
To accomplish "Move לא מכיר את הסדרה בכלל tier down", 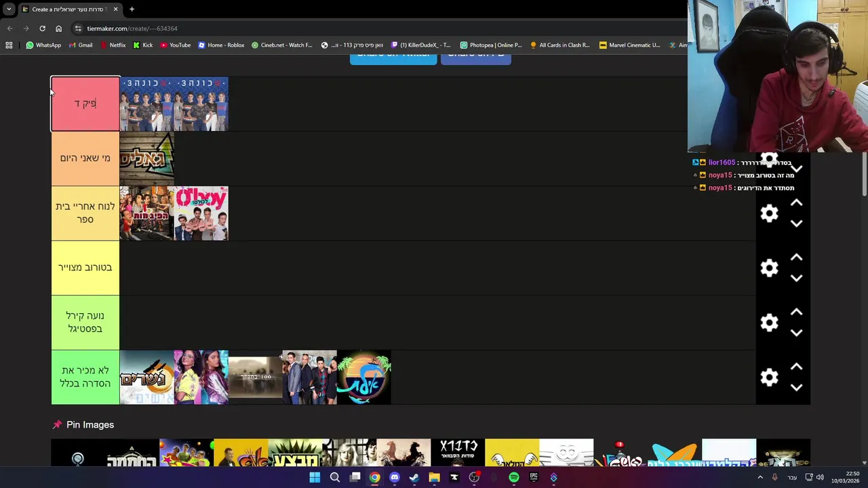I will [796, 388].
